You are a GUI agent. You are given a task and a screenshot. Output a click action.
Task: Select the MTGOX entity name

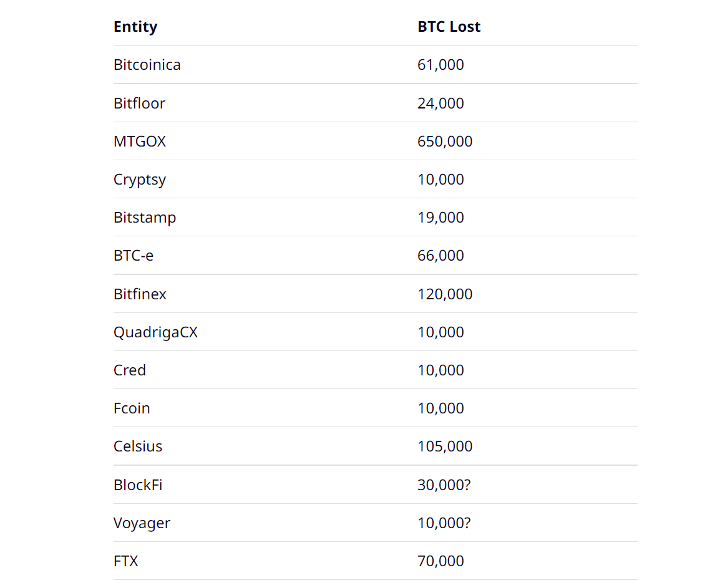(140, 142)
